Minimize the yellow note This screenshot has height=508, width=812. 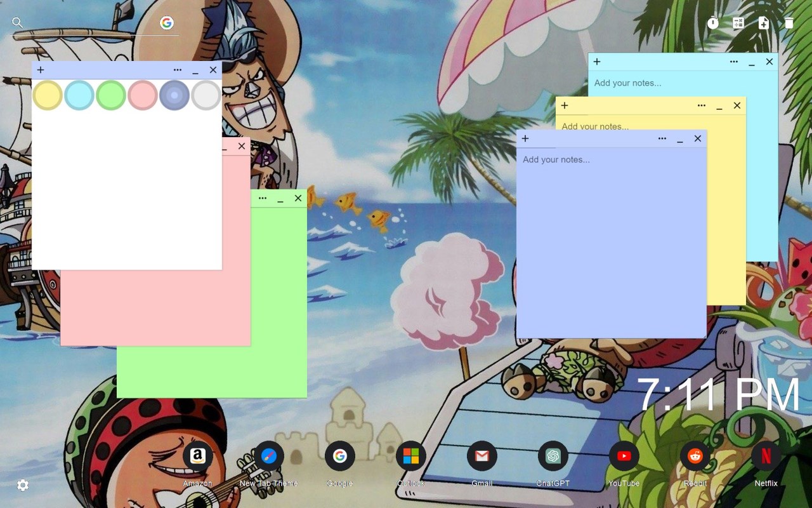pos(719,106)
